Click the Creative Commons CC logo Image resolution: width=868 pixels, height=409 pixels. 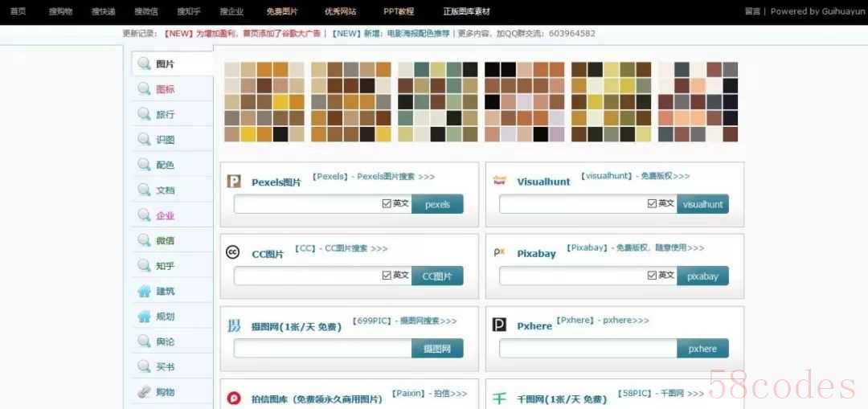(x=233, y=252)
